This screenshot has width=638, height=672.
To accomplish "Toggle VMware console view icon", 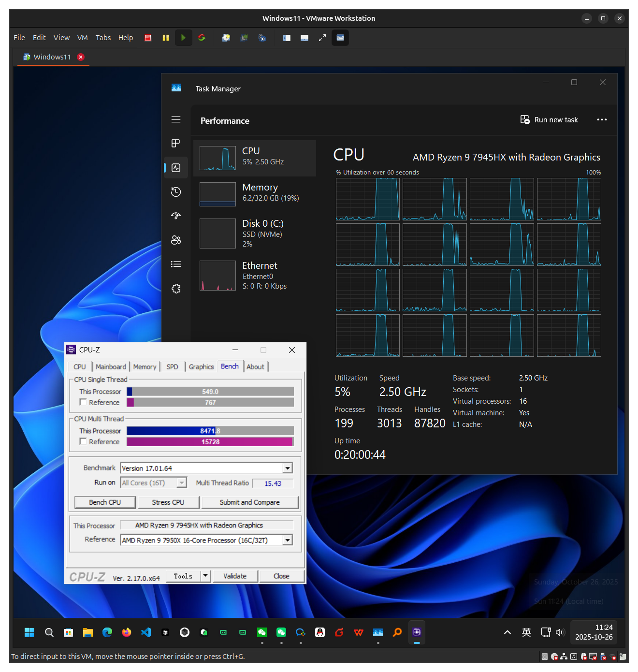I will pos(340,38).
